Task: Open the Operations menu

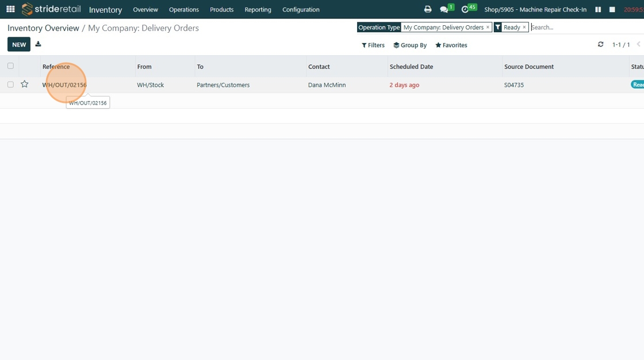Action: click(183, 9)
